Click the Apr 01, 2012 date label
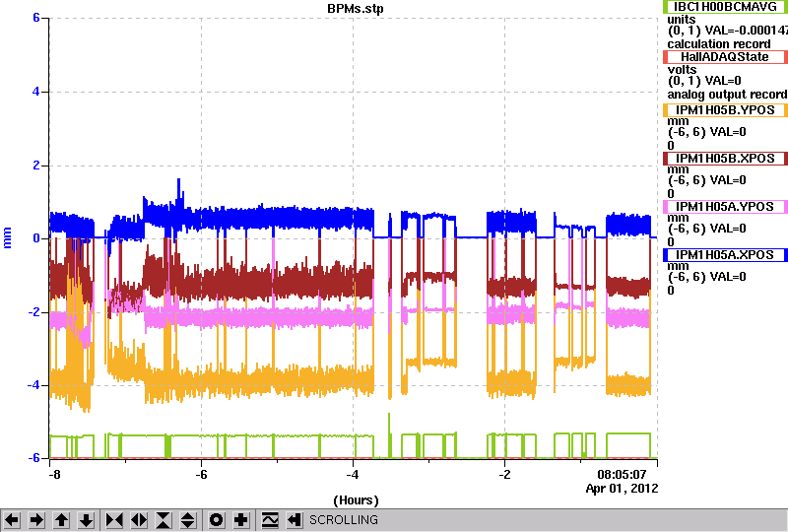788x532 pixels. click(622, 489)
